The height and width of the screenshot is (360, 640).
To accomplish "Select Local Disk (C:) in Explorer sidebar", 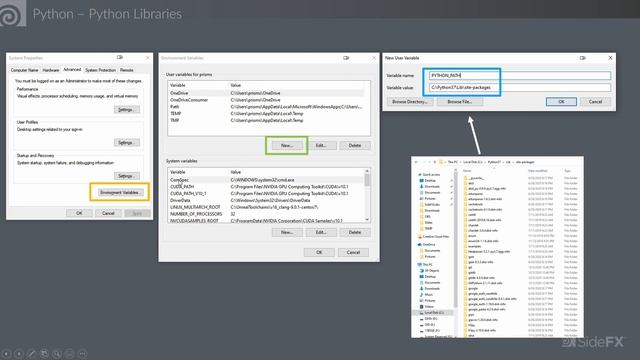I will tap(432, 313).
